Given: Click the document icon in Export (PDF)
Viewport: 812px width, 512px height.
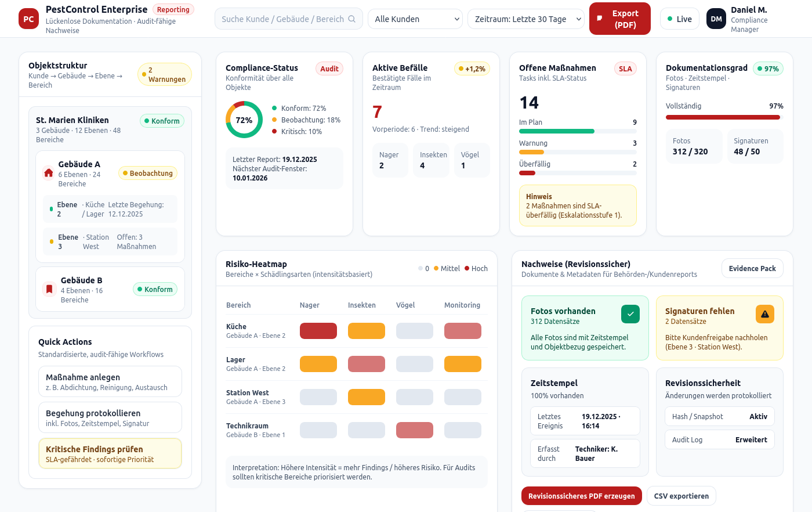Looking at the screenshot, I should coord(601,18).
